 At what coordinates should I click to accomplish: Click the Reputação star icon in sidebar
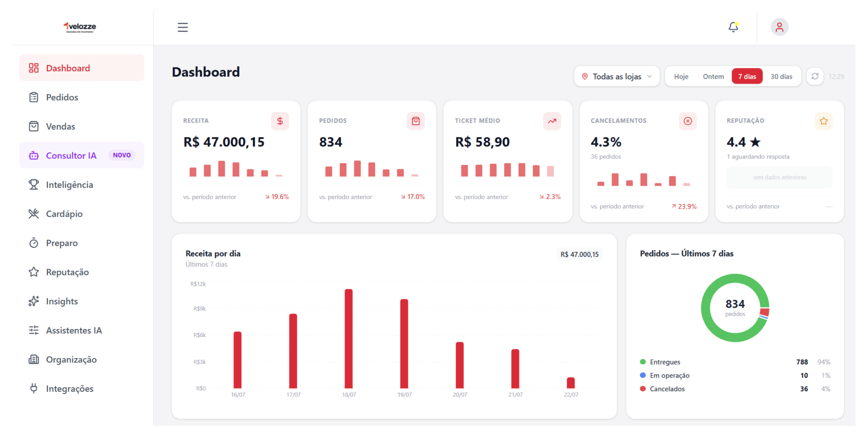[34, 272]
